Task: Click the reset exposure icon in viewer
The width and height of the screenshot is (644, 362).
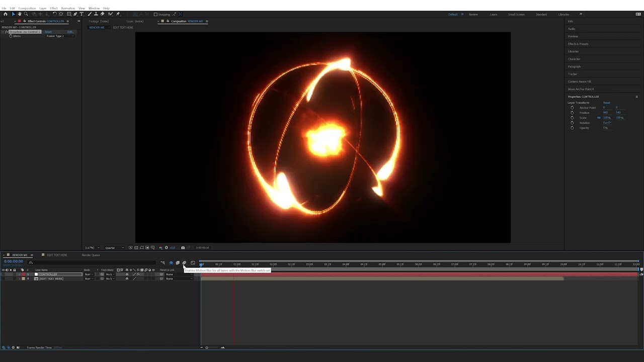Action: pyautogui.click(x=167, y=248)
